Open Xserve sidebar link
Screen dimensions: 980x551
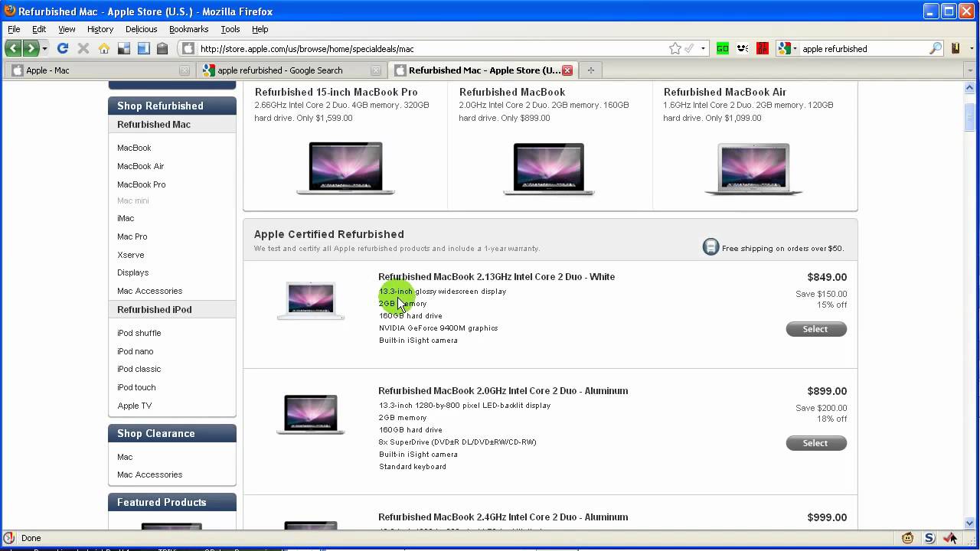click(x=130, y=255)
